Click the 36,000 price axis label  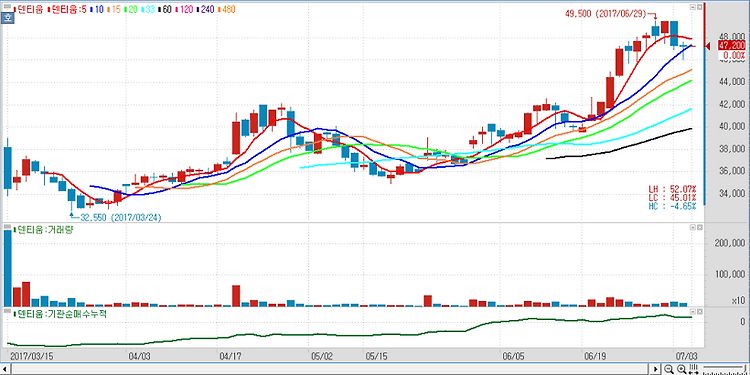732,171
